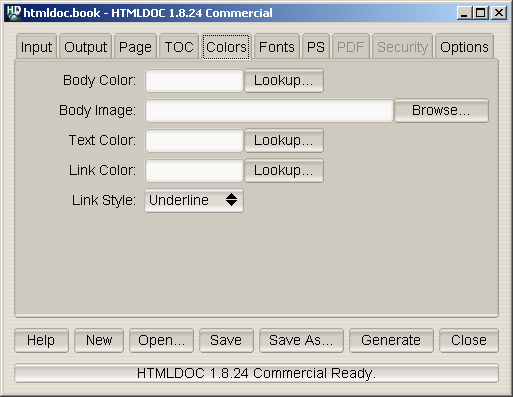Open the PS tab
The width and height of the screenshot is (513, 397).
point(316,47)
